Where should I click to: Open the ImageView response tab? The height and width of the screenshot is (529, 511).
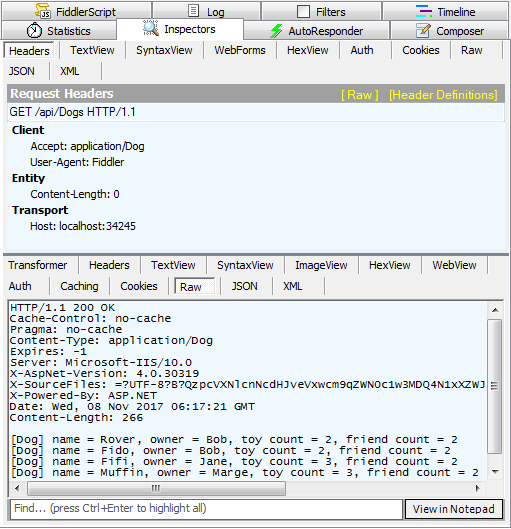[x=321, y=265]
